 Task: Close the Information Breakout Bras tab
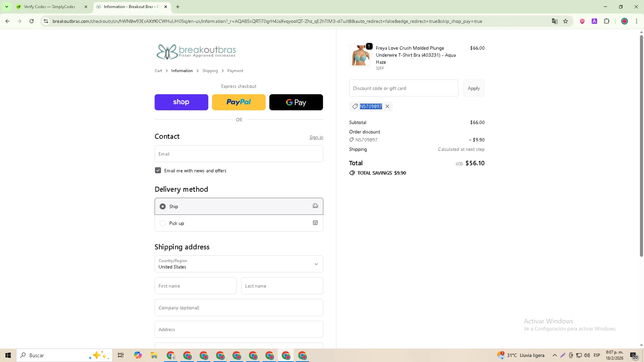pos(166,7)
